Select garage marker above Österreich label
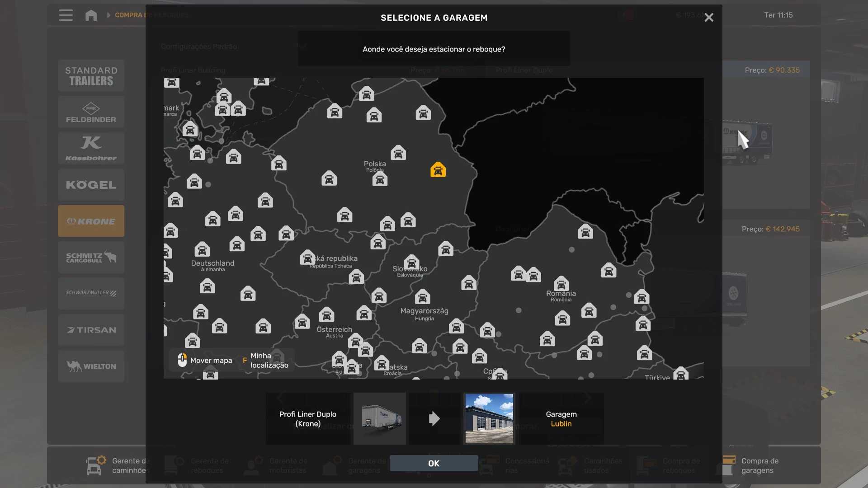 (x=326, y=314)
